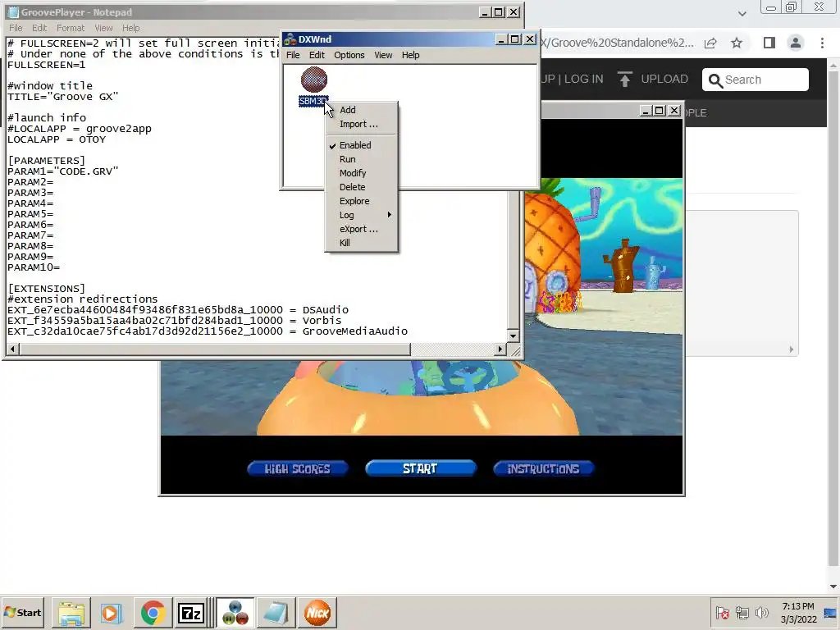The image size is (840, 630).
Task: Open Notepad Help menu
Action: (x=130, y=28)
